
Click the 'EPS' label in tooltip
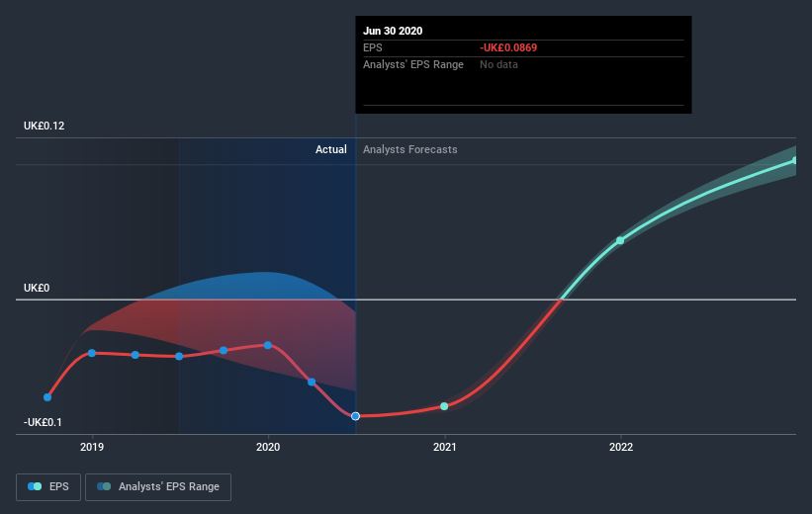click(372, 47)
